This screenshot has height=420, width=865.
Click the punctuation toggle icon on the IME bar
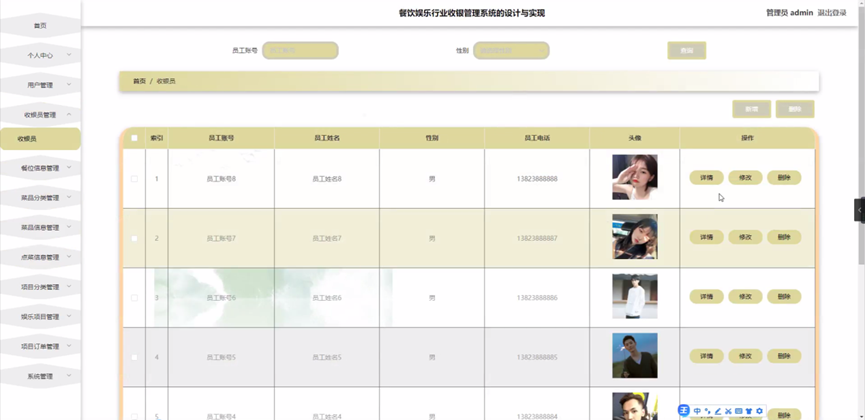(x=708, y=411)
